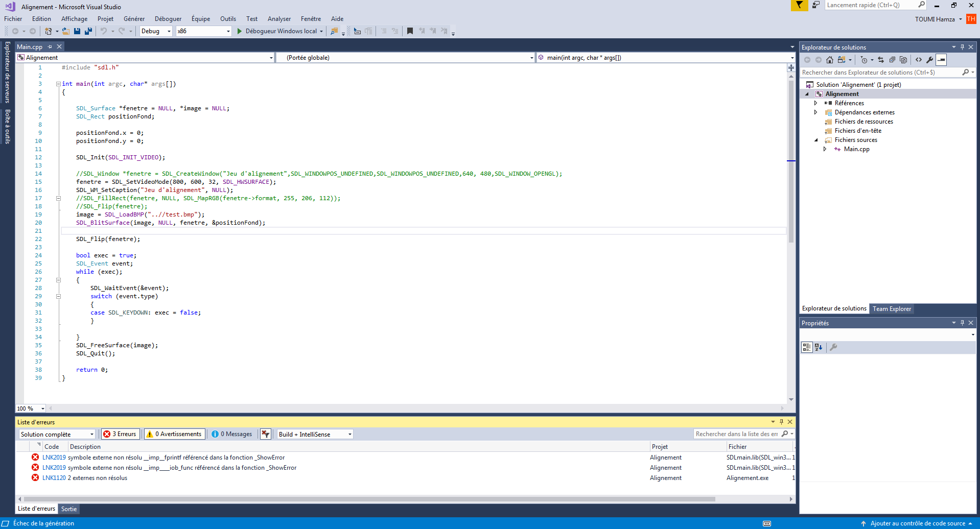Viewport: 980px width, 529px height.
Task: Click Ajouter au contrôle de code source
Action: coord(918,523)
